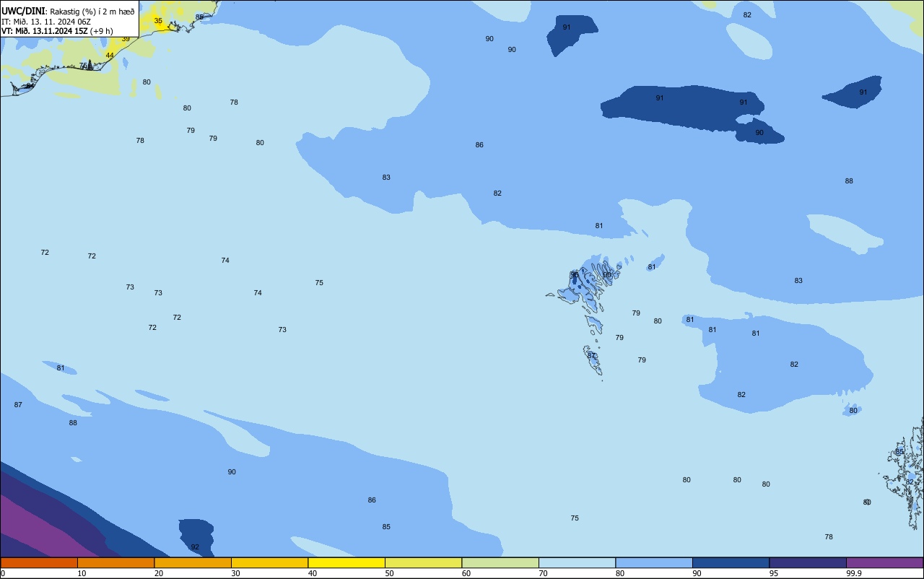The image size is (924, 579).
Task: Select the orange 10–20 legend color block
Action: [x=115, y=562]
